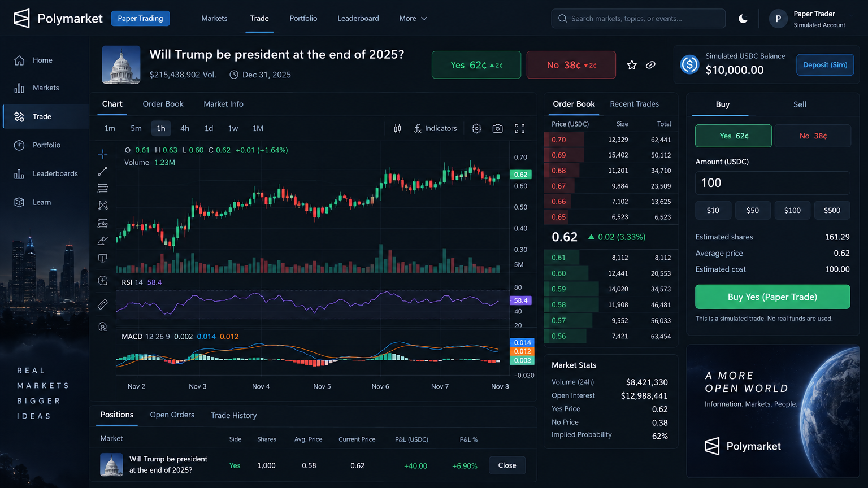The image size is (868, 488).
Task: Click the header Yes 62¢ button
Action: tap(476, 65)
